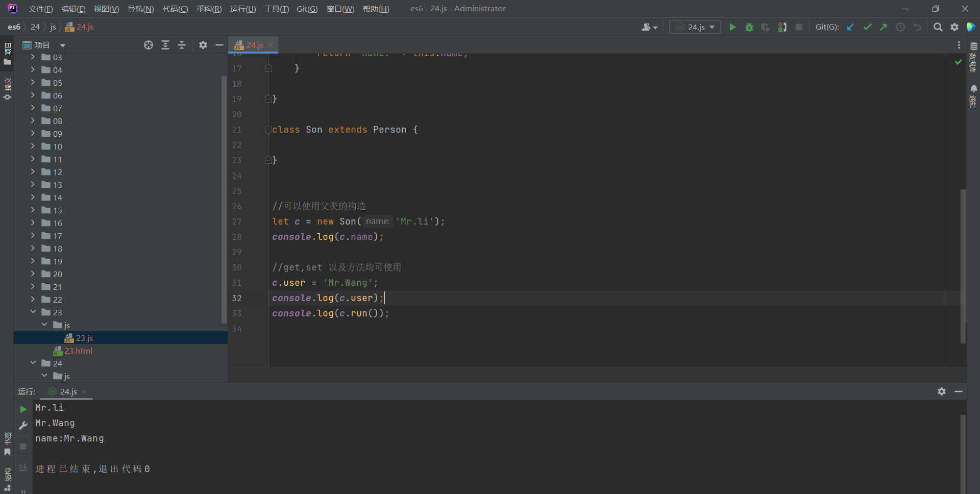This screenshot has width=980, height=494.
Task: Select folder 15 in project tree
Action: (x=57, y=210)
